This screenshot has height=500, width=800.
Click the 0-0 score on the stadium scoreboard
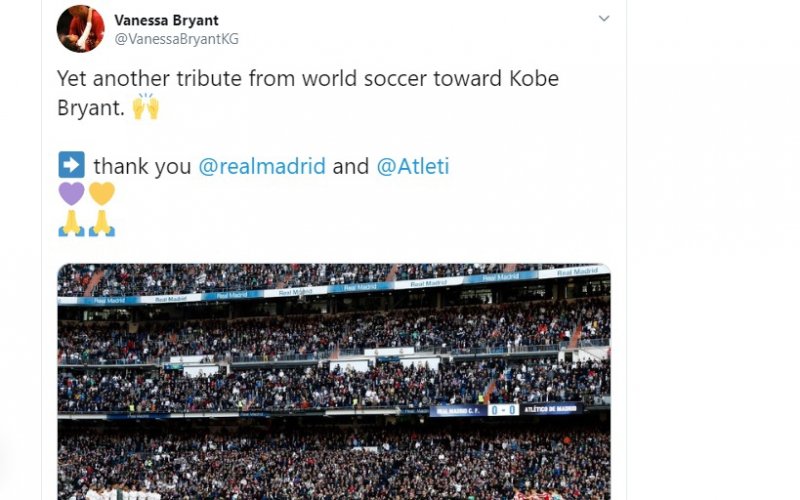(503, 409)
